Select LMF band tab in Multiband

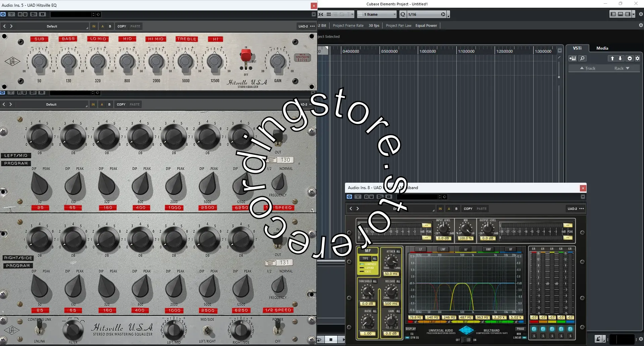(443, 249)
